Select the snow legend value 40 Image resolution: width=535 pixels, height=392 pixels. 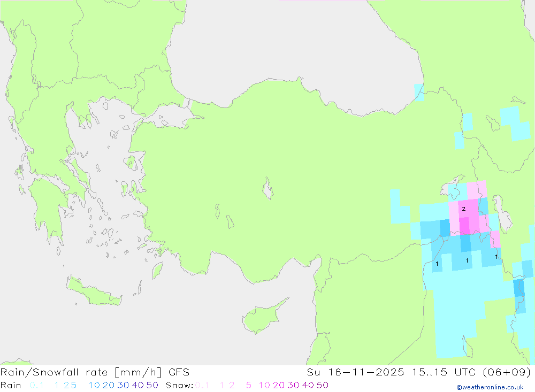(308, 385)
